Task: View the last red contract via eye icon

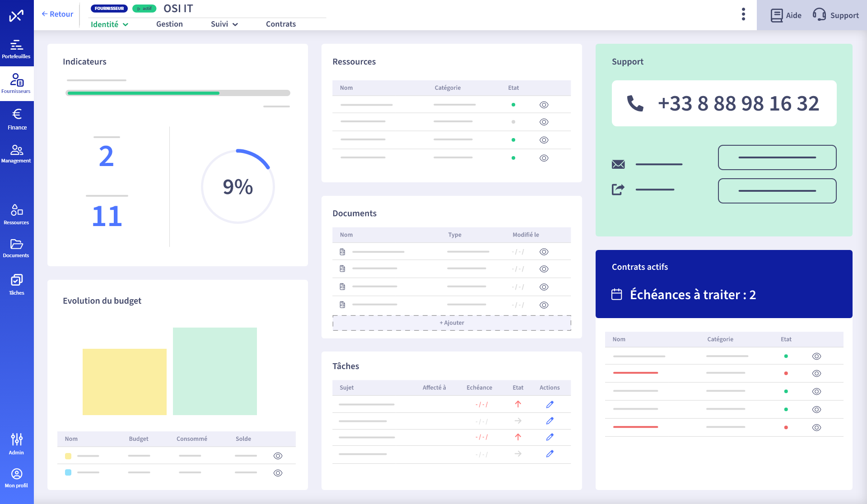Action: (x=816, y=427)
